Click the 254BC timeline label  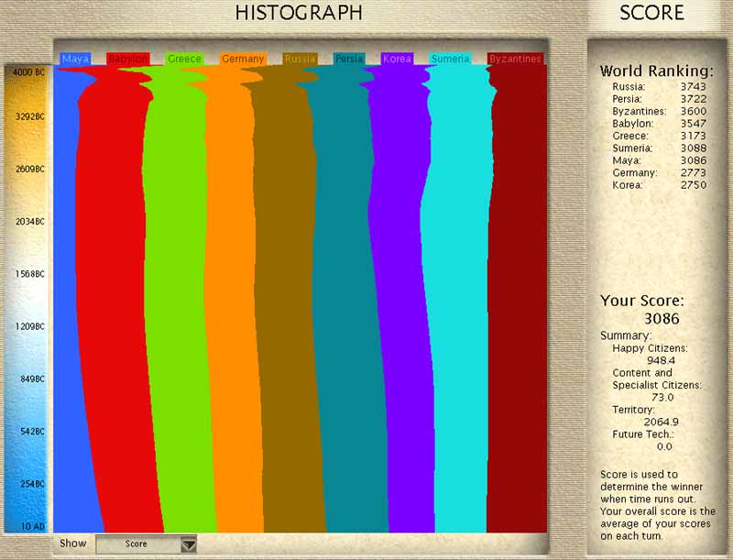(32, 484)
